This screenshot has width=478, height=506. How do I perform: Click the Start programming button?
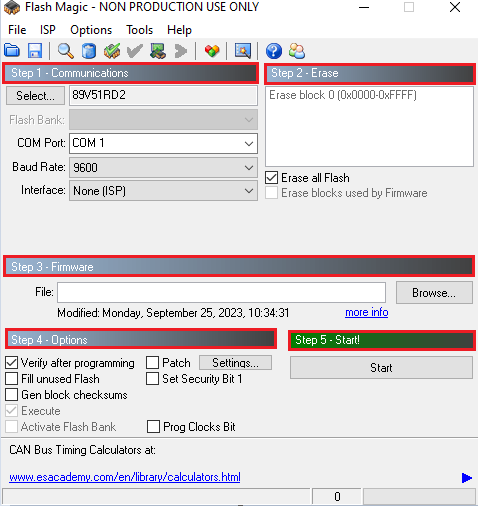[x=381, y=368]
